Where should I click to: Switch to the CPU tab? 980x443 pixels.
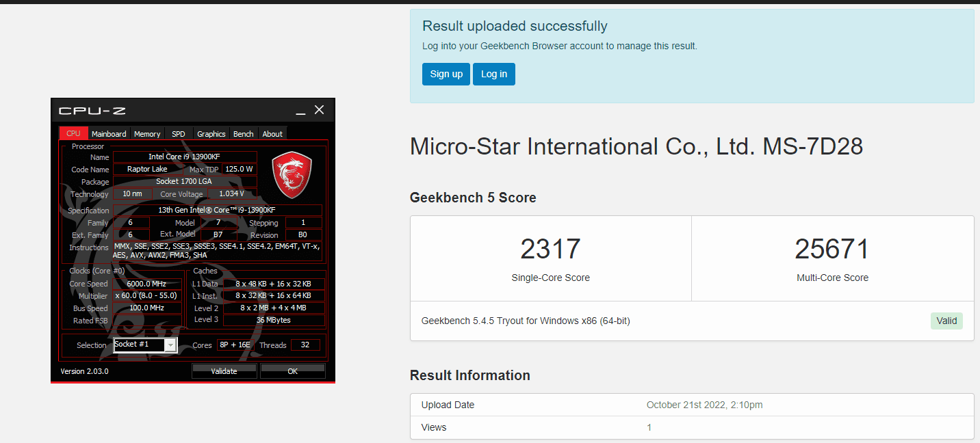(x=74, y=133)
